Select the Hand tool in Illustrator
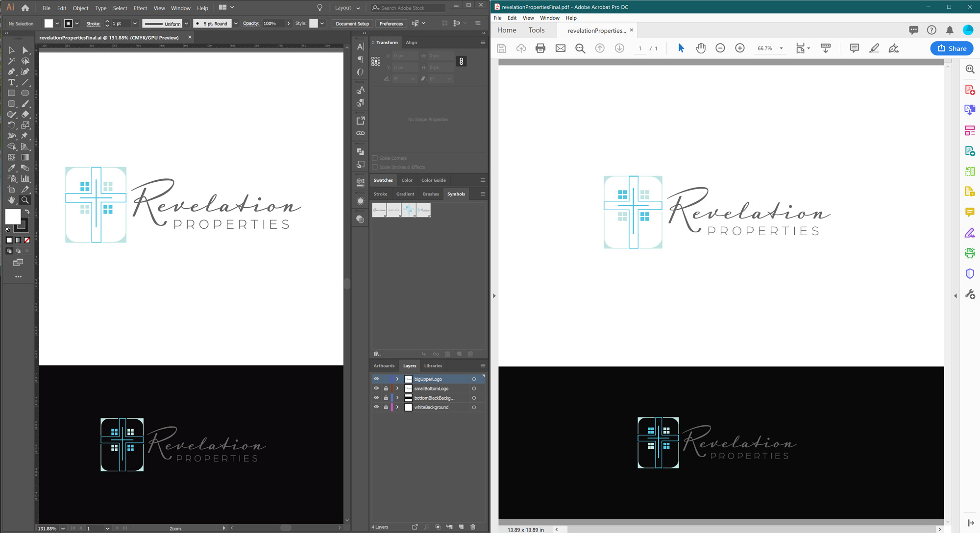The image size is (980, 533). (x=11, y=200)
